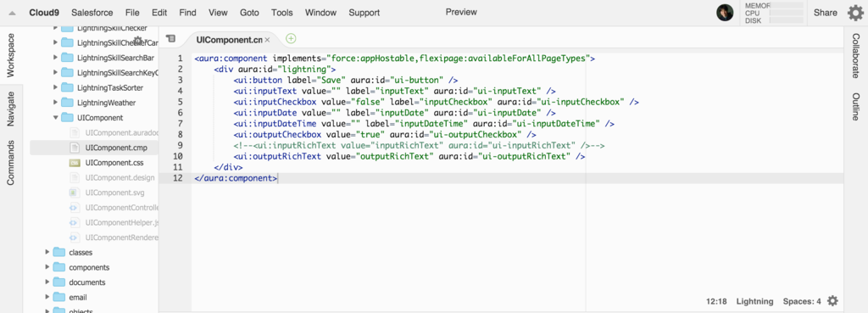Expand the LightningSkillSearchBar folder

55,58
